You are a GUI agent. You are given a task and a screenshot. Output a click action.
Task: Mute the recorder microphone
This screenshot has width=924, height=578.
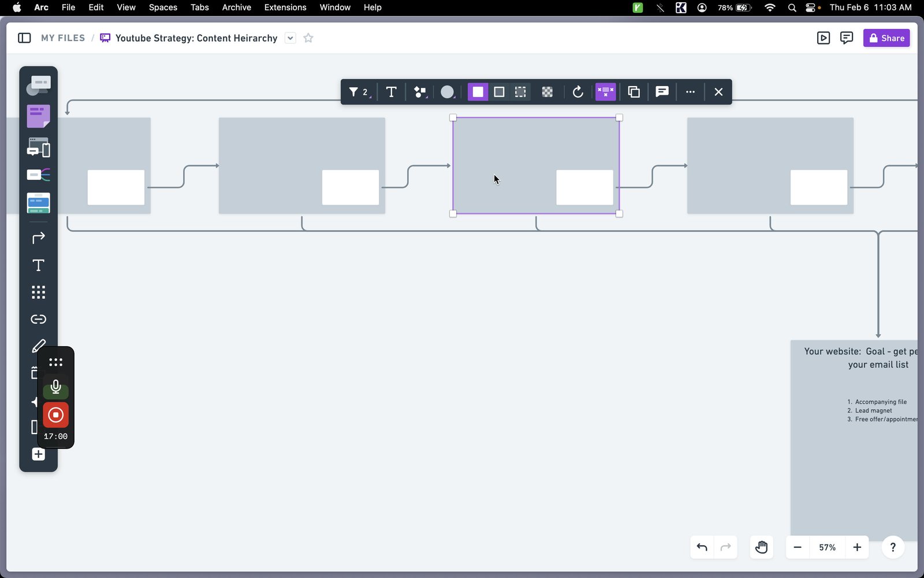coord(55,387)
